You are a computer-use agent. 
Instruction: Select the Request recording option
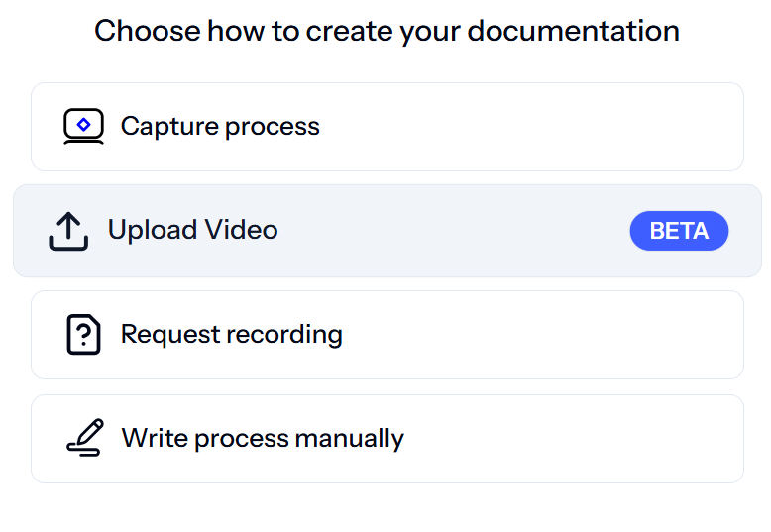[387, 335]
